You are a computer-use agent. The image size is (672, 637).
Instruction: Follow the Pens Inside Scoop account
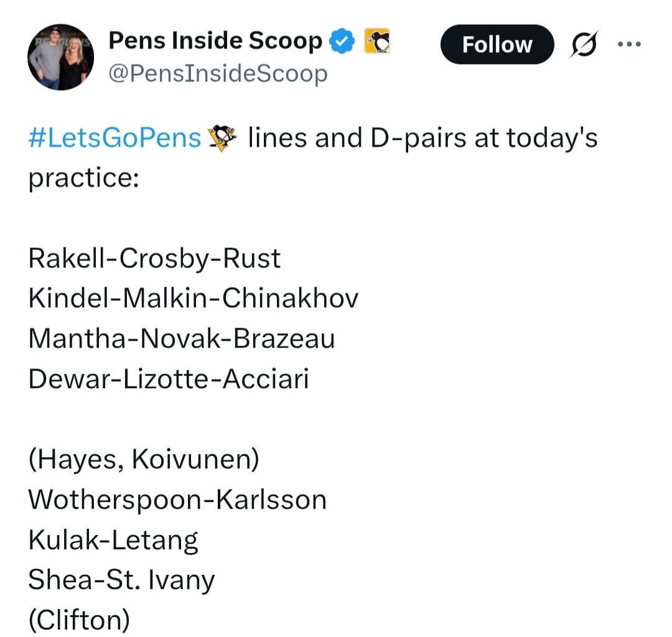pyautogui.click(x=497, y=44)
